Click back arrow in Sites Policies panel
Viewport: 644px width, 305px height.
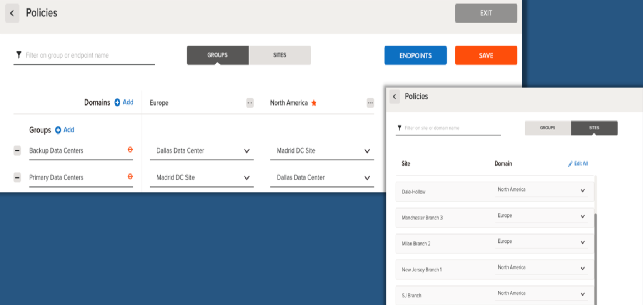point(394,97)
